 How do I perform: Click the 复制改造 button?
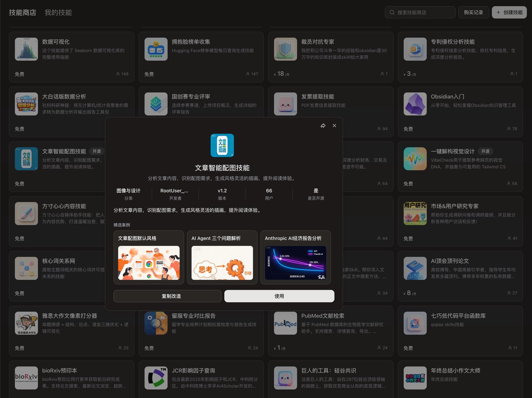(x=167, y=296)
